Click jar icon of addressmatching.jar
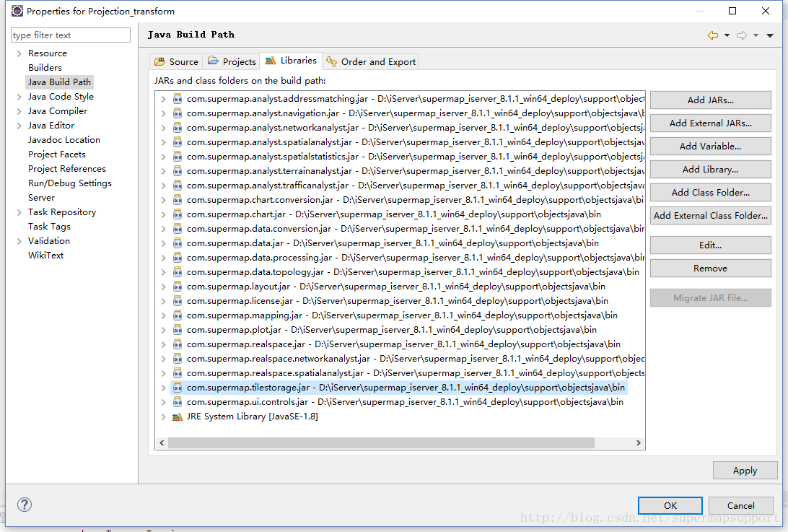Image resolution: width=788 pixels, height=532 pixels. click(x=178, y=99)
